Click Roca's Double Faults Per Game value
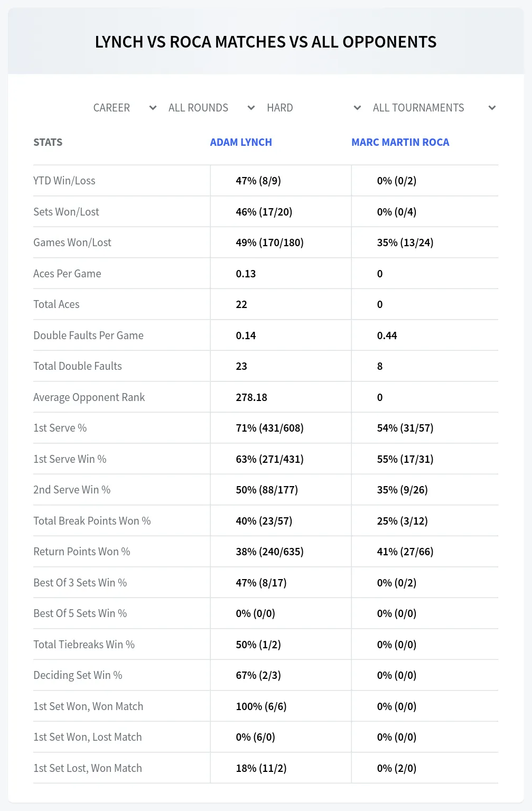The height and width of the screenshot is (811, 532). (x=387, y=335)
